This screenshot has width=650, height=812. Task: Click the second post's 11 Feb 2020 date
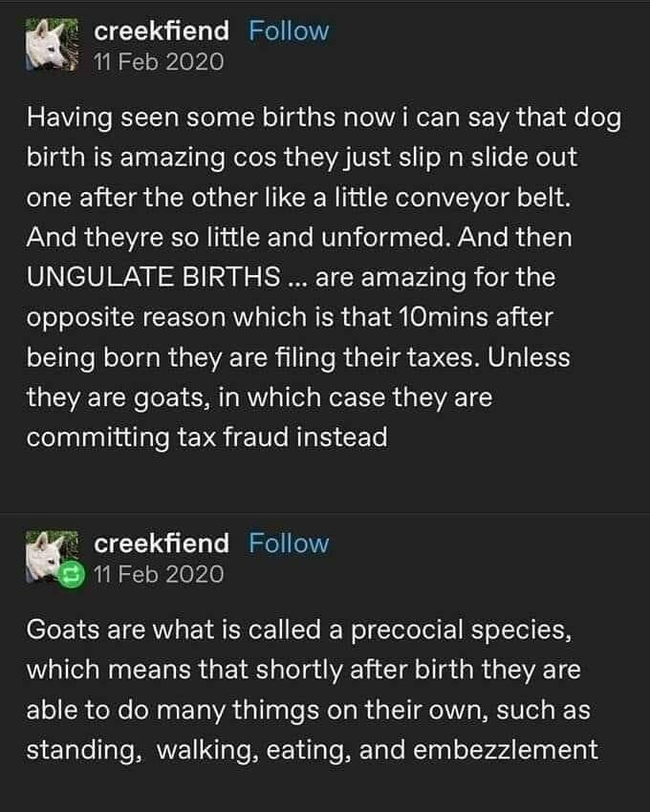(x=159, y=574)
